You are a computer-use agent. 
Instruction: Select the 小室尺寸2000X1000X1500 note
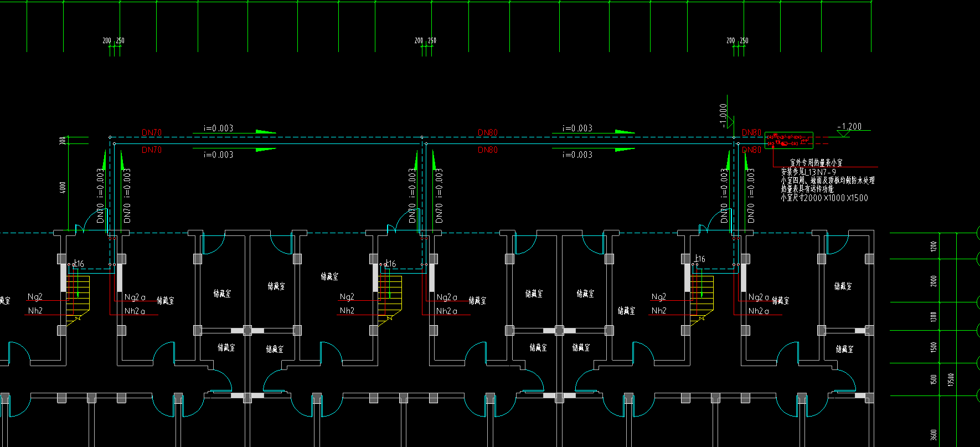point(824,198)
